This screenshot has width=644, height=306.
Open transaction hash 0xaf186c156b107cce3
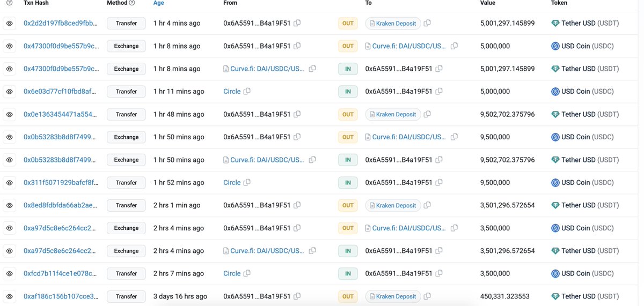coord(61,296)
